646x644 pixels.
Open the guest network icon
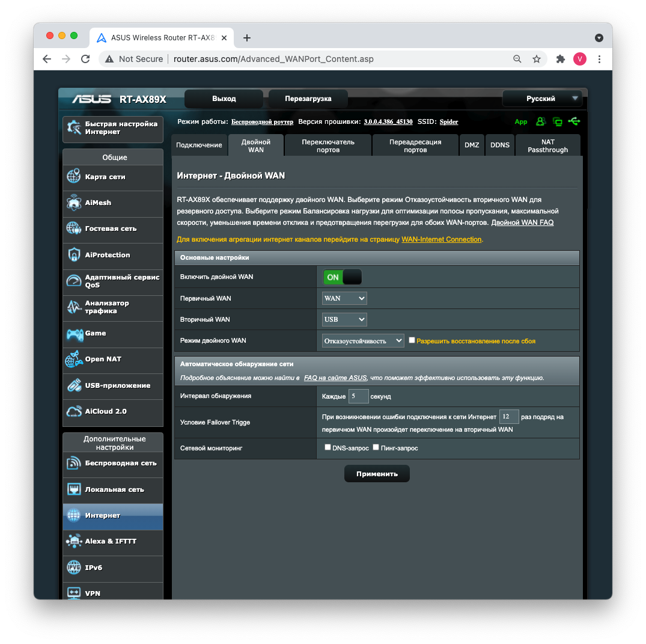[x=74, y=228]
